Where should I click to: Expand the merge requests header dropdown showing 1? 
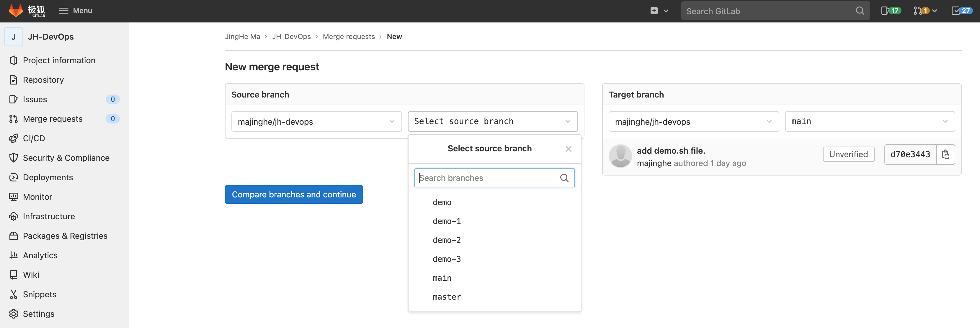click(x=925, y=11)
